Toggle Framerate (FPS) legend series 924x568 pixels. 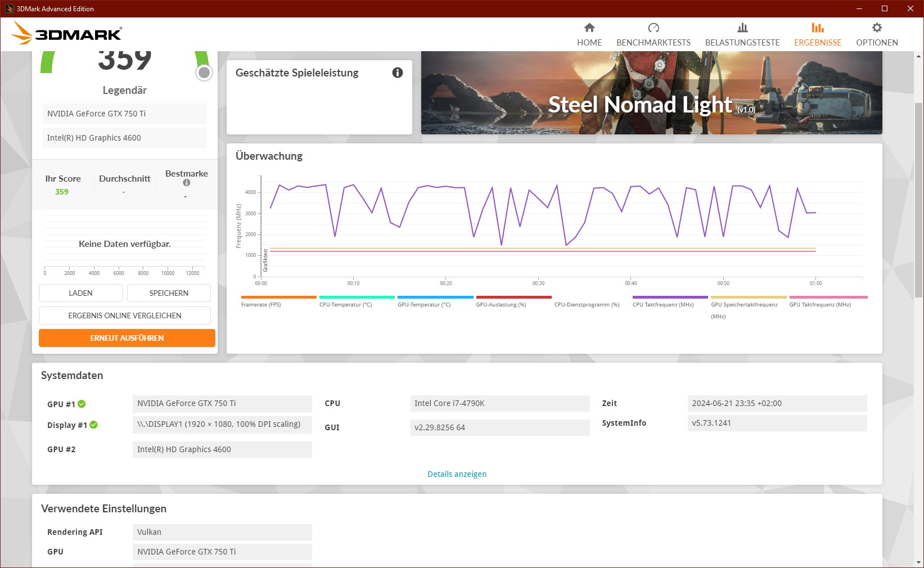[x=261, y=304]
